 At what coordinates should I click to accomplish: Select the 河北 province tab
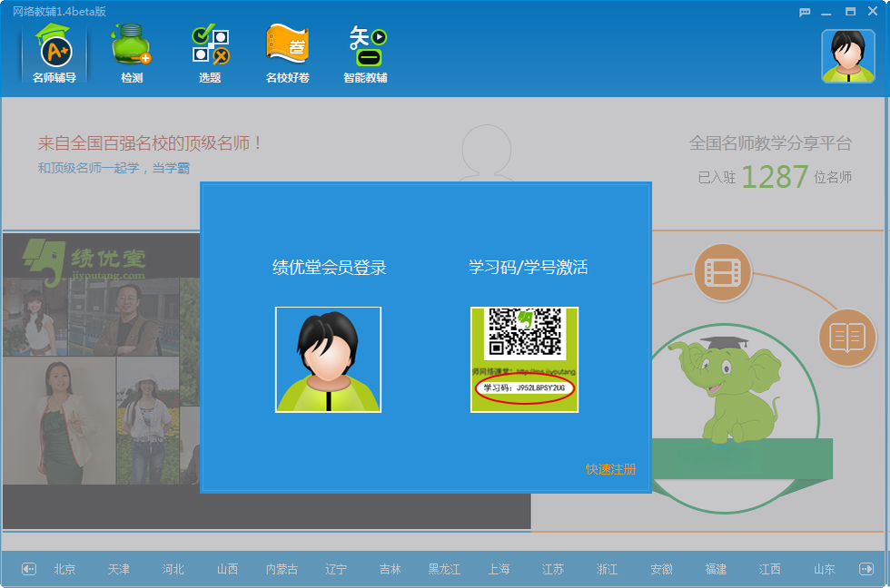point(173,569)
